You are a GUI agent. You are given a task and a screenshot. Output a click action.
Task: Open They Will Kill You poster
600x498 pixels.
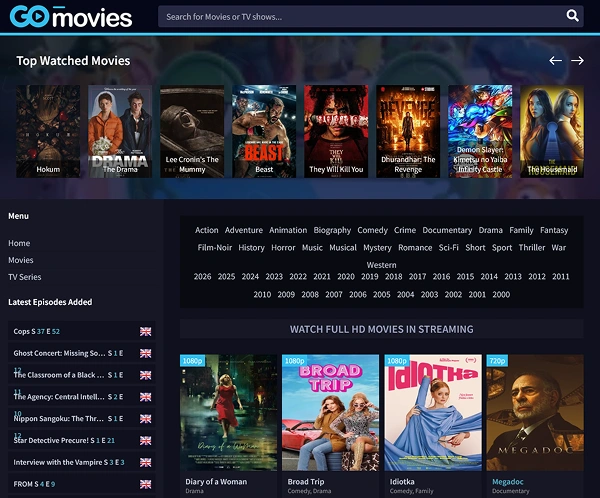(x=336, y=131)
